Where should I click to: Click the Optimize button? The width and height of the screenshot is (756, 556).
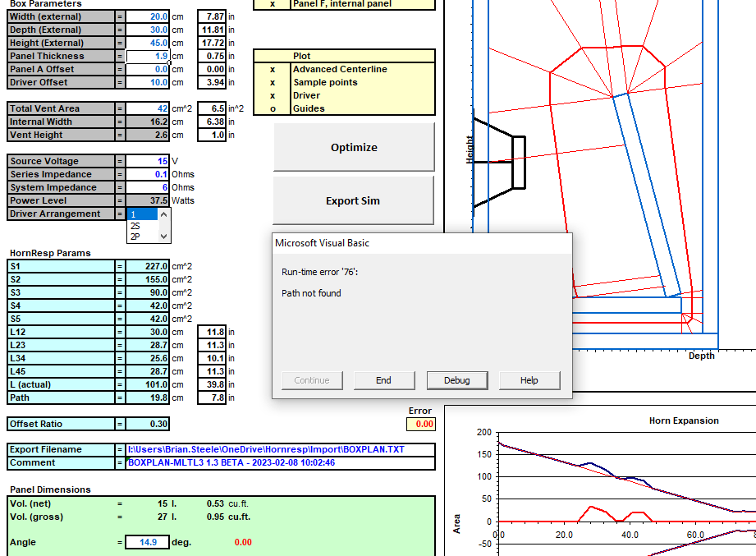click(354, 147)
